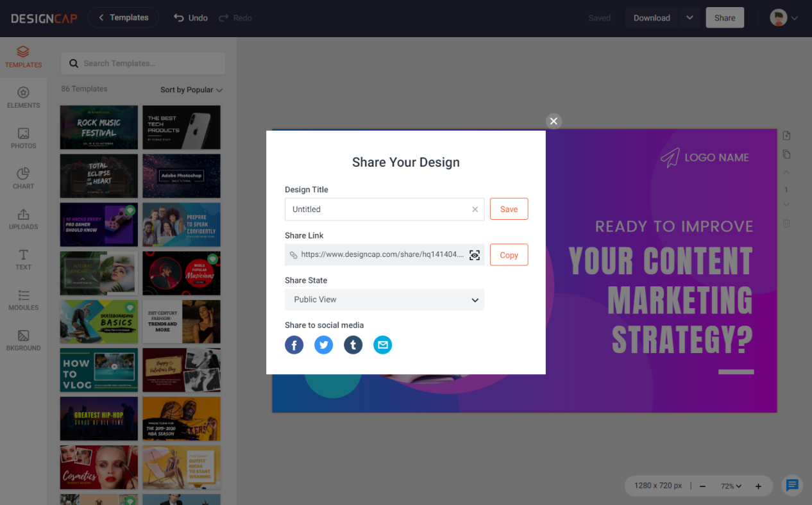Select the Happy Valentine's Day template

(182, 370)
